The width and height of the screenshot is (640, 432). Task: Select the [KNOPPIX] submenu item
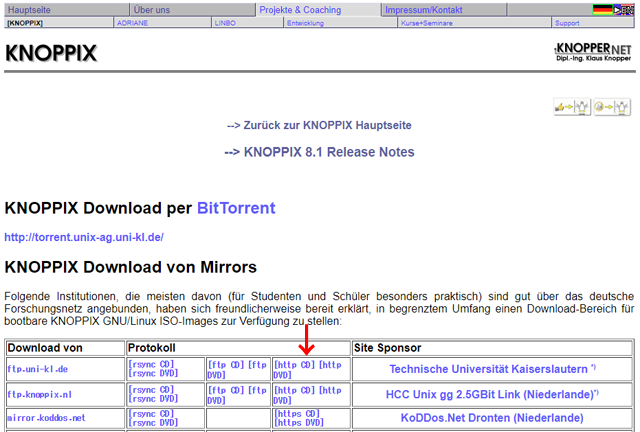(25, 23)
